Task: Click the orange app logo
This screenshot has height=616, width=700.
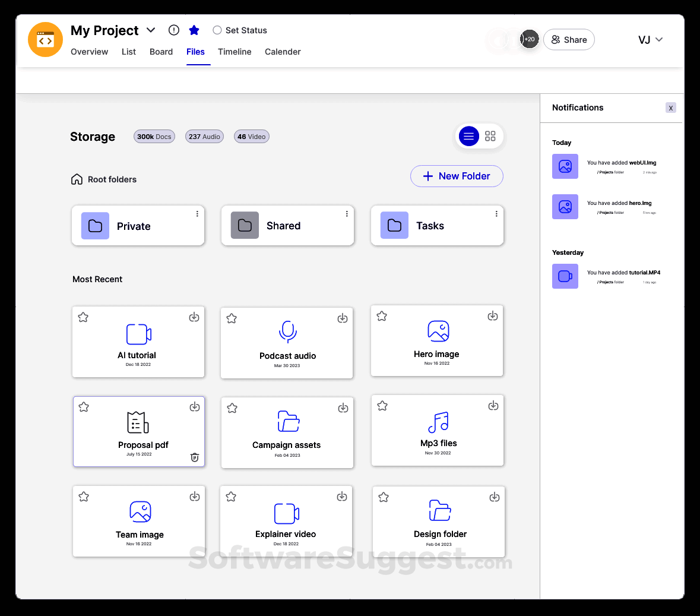Action: coord(45,40)
